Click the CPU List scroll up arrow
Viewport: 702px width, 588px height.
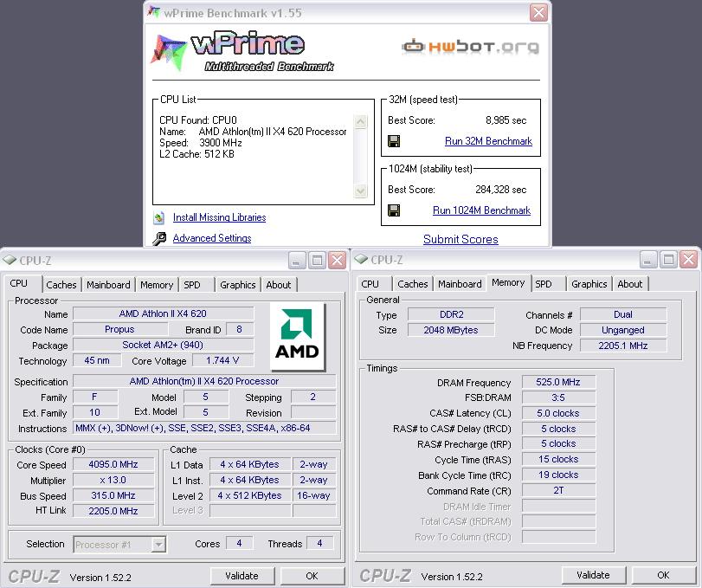tap(360, 121)
